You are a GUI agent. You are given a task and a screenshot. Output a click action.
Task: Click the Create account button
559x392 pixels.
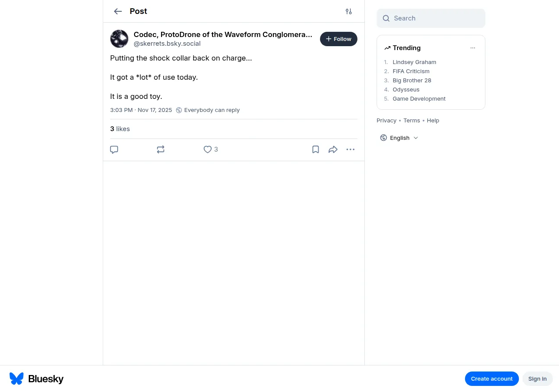(492, 378)
